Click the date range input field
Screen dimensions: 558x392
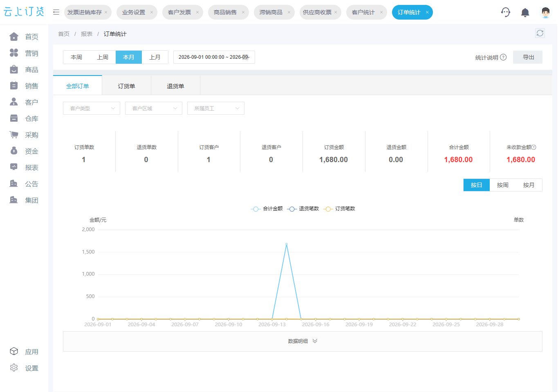[214, 57]
